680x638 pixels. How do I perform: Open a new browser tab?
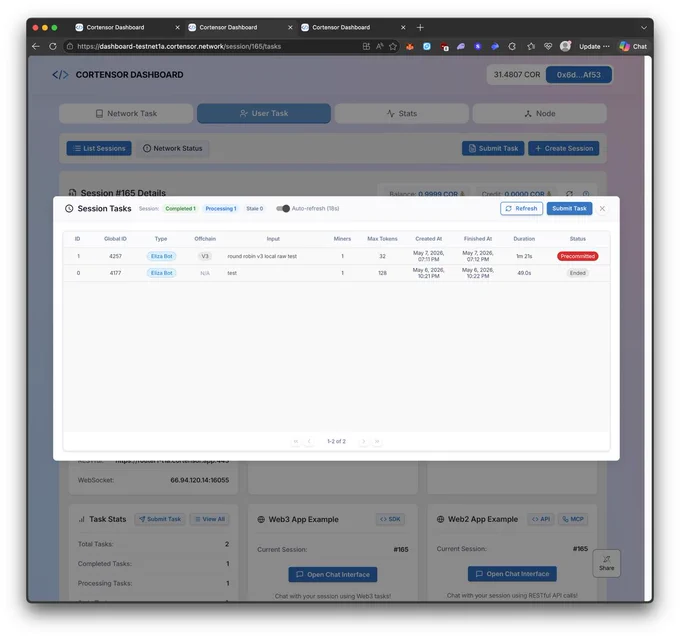[420, 28]
